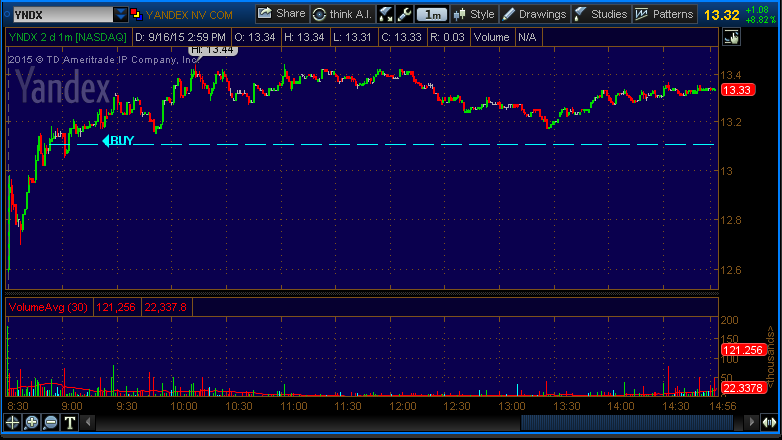Click the 121.256 volume bubble
This screenshot has width=782, height=440.
[x=743, y=350]
